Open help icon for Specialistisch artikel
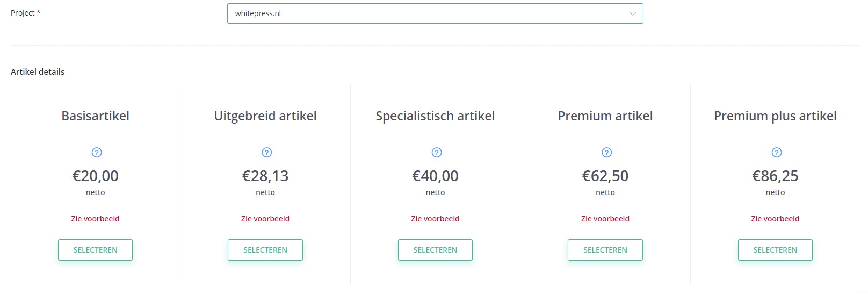This screenshot has width=868, height=294. point(437,153)
